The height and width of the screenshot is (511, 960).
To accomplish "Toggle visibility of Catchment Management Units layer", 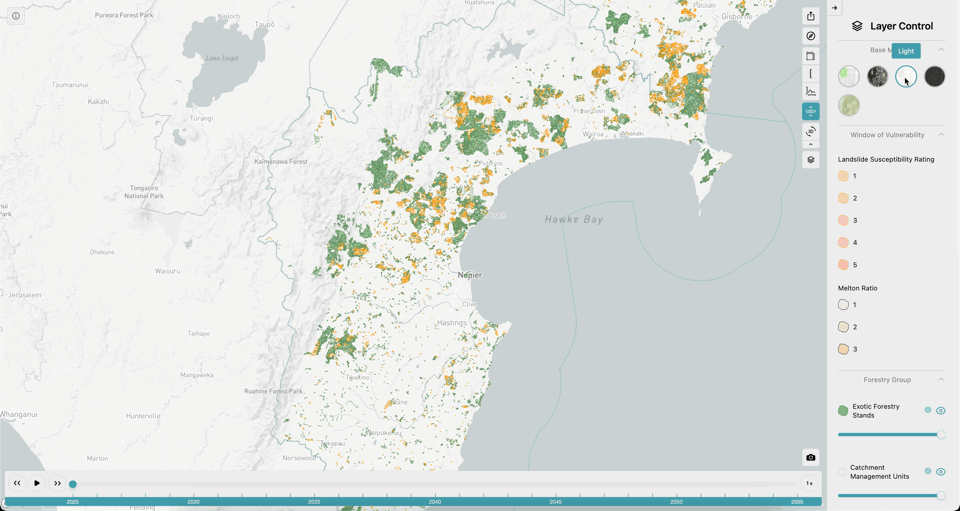I will (x=941, y=472).
